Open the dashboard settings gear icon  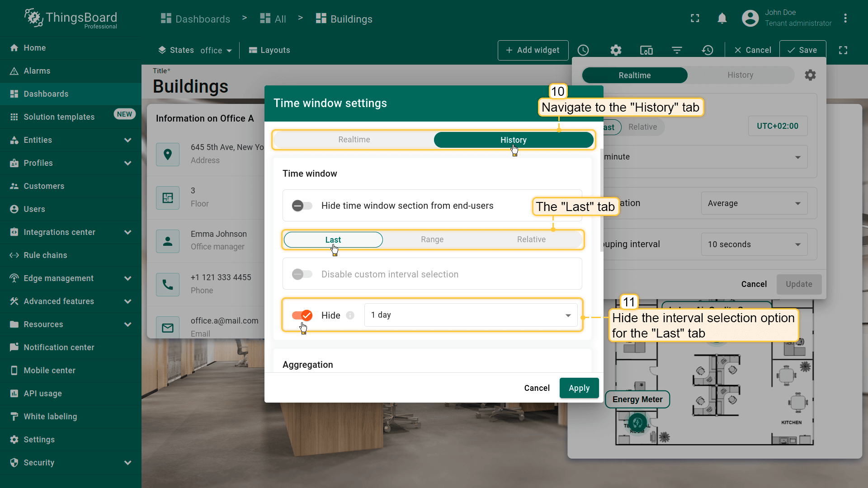pyautogui.click(x=616, y=50)
